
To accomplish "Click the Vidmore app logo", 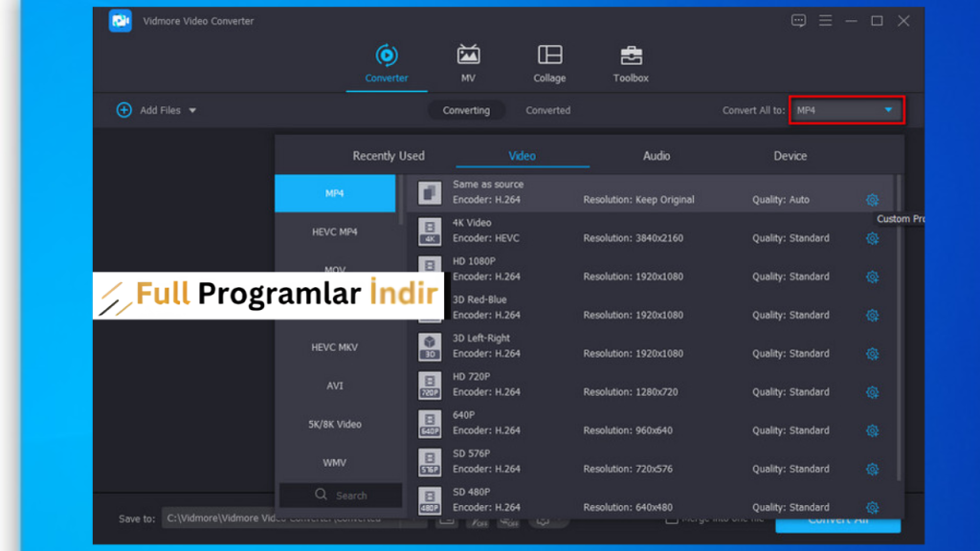I will click(x=120, y=21).
